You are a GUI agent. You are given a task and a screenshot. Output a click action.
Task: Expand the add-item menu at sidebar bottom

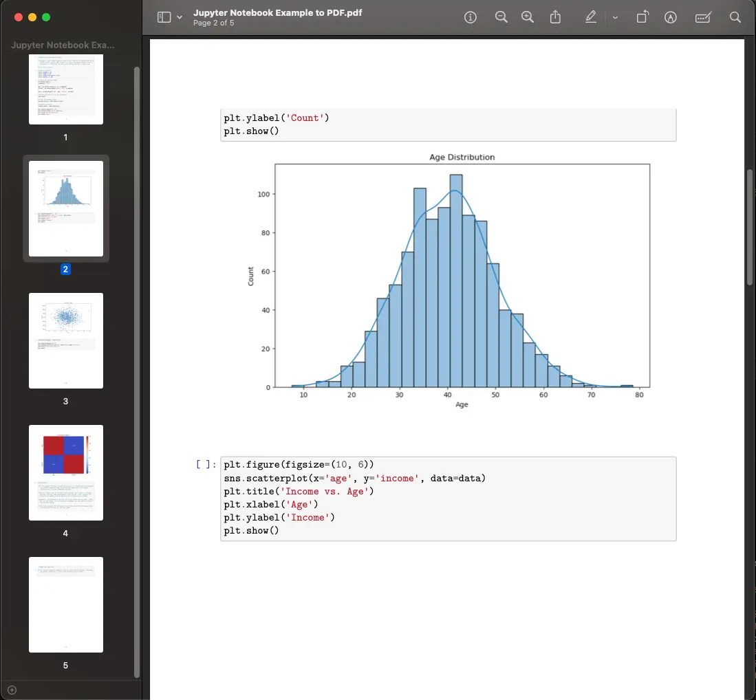tap(12, 690)
